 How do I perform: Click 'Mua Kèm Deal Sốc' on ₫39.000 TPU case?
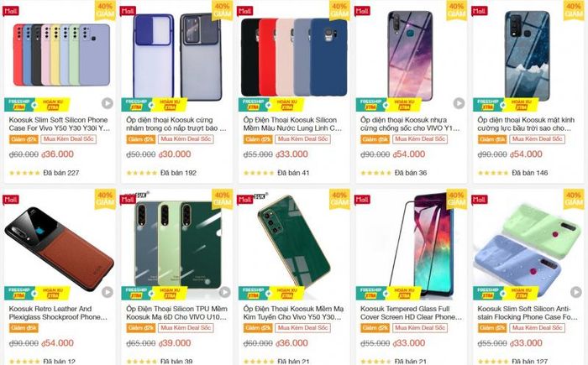[186, 328]
